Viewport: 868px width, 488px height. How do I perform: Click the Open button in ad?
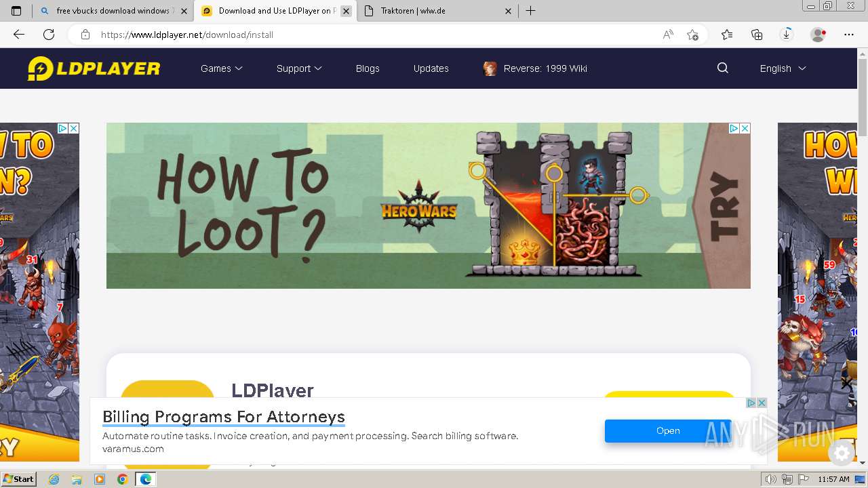pyautogui.click(x=668, y=430)
